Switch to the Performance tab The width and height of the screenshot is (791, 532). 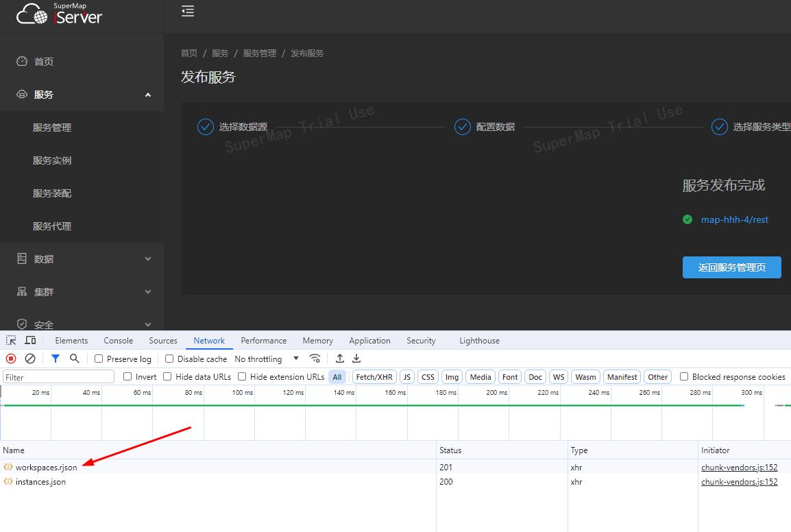coord(264,341)
